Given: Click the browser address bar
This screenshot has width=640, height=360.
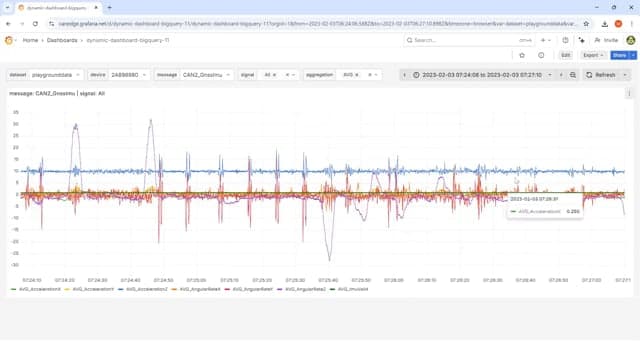Looking at the screenshot, I should coord(317,24).
